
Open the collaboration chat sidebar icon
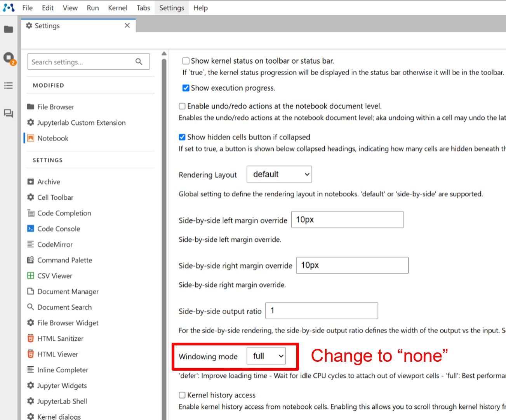coord(9,113)
